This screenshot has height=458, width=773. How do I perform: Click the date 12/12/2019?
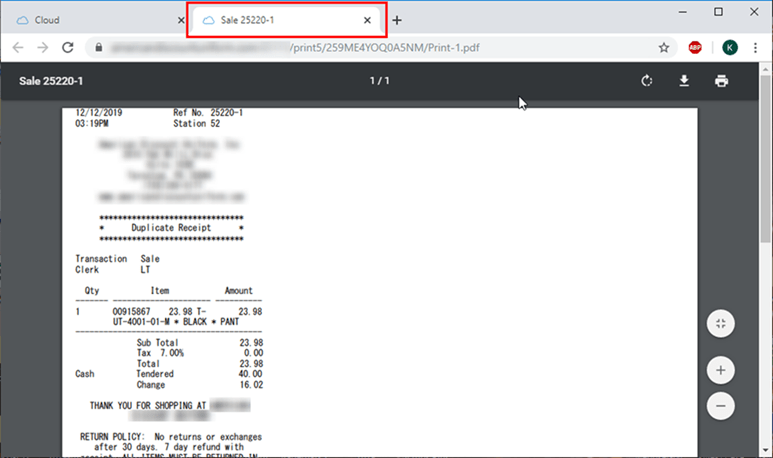click(x=99, y=112)
